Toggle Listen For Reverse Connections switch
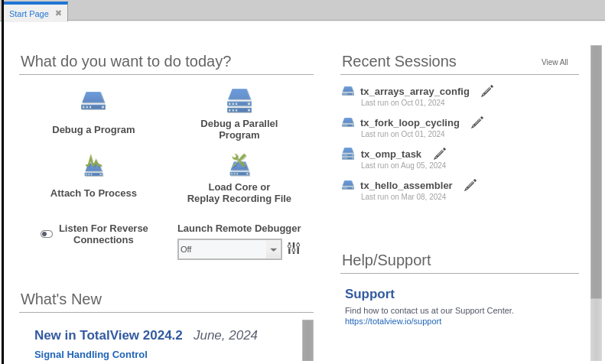Viewport: 605px width, 364px height. coord(47,234)
